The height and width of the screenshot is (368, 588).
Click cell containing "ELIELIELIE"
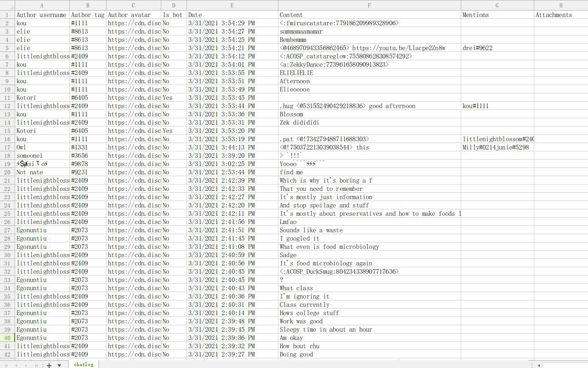369,73
